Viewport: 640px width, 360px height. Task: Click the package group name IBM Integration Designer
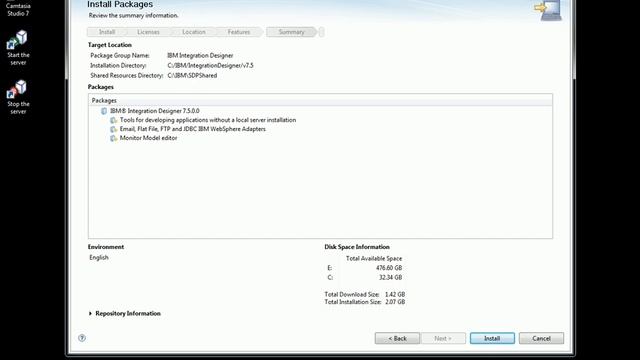click(x=200, y=56)
